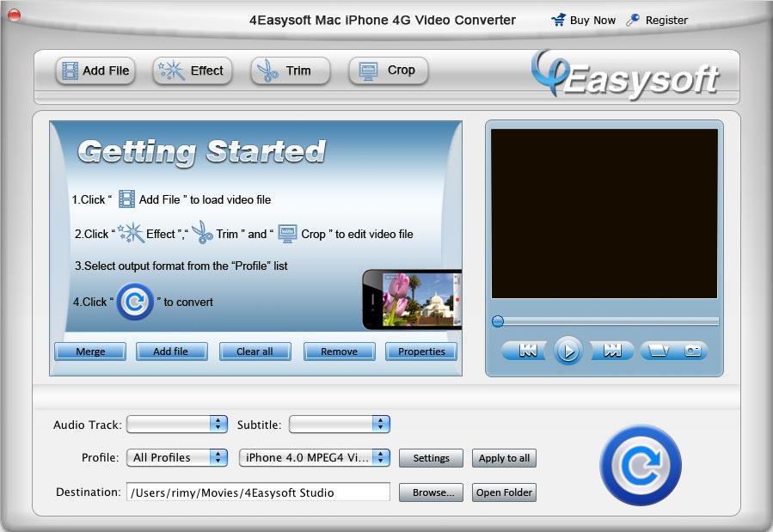
Task: Click the Register link
Action: point(666,20)
